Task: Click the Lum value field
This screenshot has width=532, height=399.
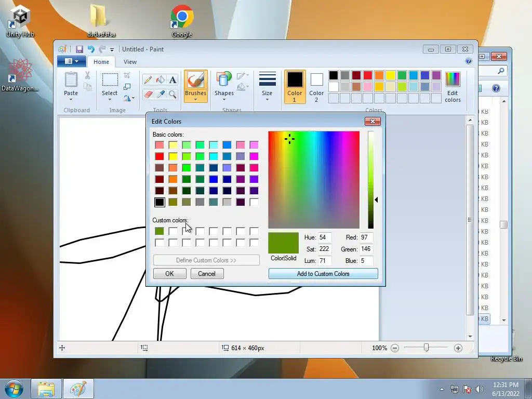Action: point(325,261)
